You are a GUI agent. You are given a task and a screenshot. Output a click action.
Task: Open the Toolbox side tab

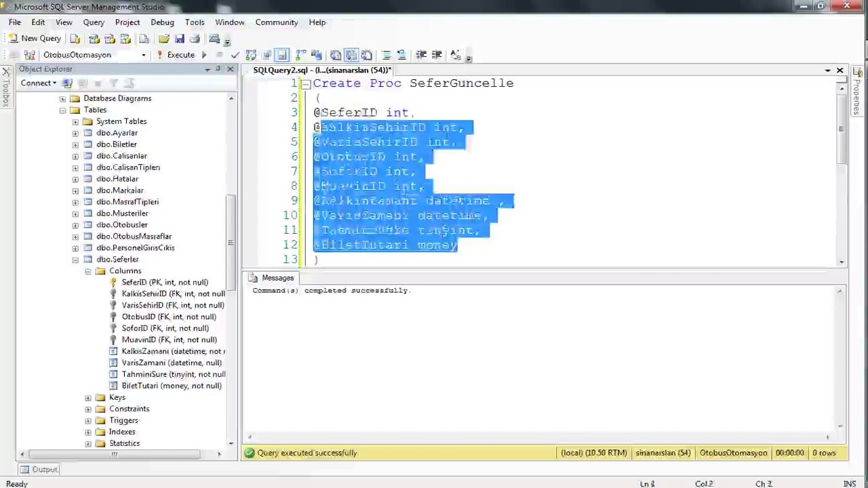pyautogui.click(x=5, y=87)
